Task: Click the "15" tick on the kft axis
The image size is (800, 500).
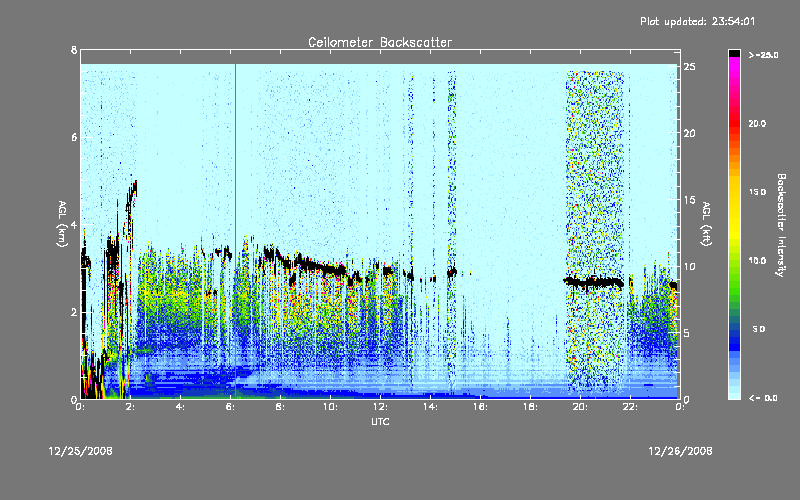Action: pos(689,200)
